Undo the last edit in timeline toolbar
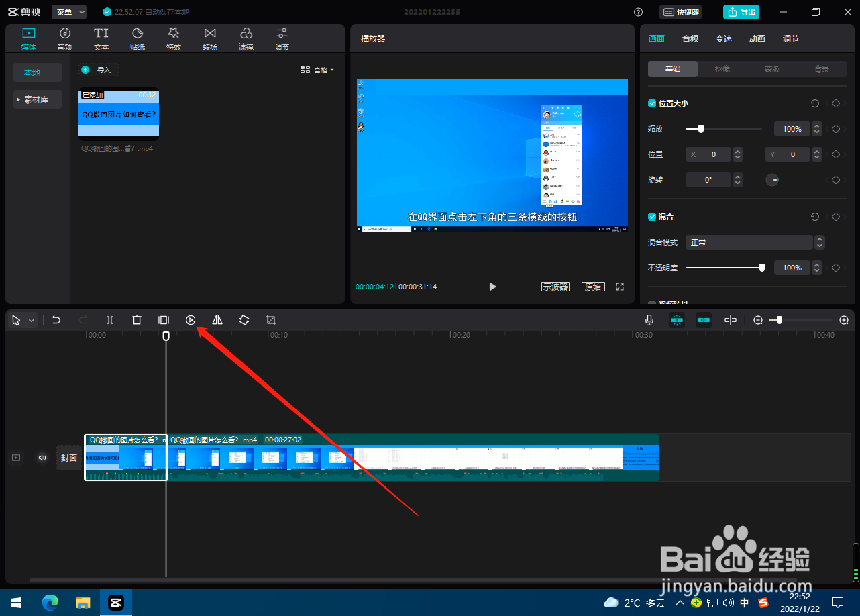 tap(56, 320)
